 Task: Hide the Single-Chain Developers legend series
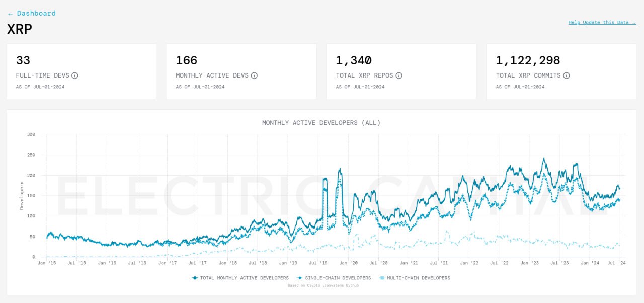point(334,278)
